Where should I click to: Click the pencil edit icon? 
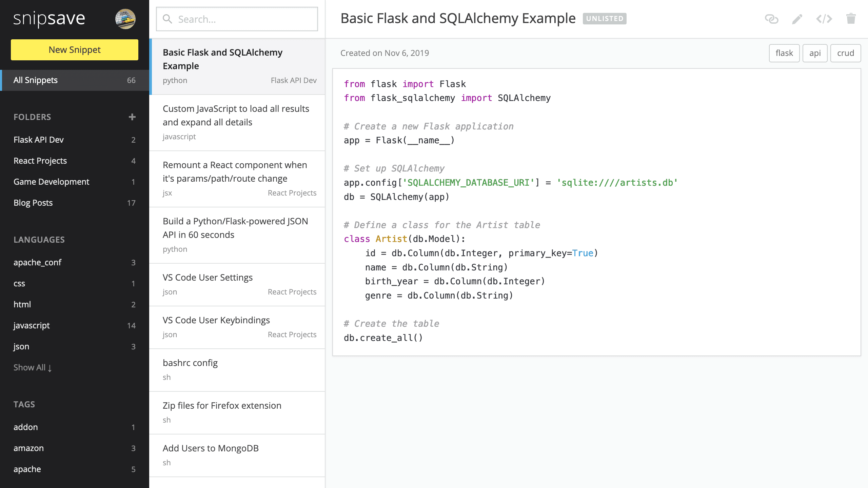[797, 19]
